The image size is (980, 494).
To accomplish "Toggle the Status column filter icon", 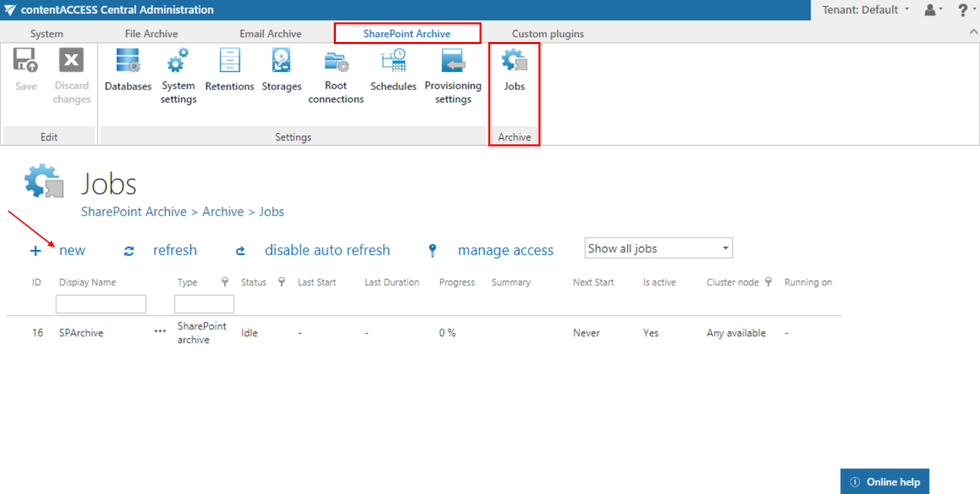I will pyautogui.click(x=282, y=283).
